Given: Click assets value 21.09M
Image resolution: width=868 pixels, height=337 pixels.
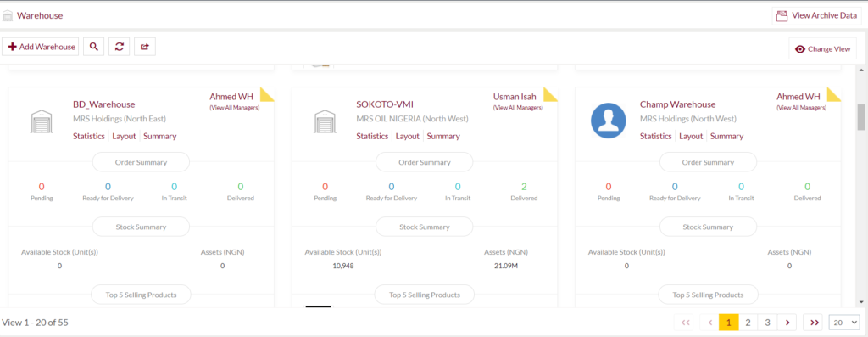Looking at the screenshot, I should pos(506,266).
